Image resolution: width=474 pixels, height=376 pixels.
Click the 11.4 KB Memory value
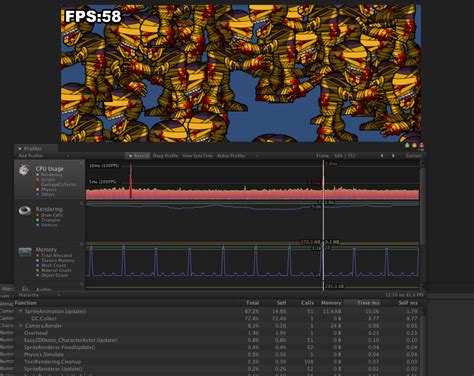pos(332,311)
